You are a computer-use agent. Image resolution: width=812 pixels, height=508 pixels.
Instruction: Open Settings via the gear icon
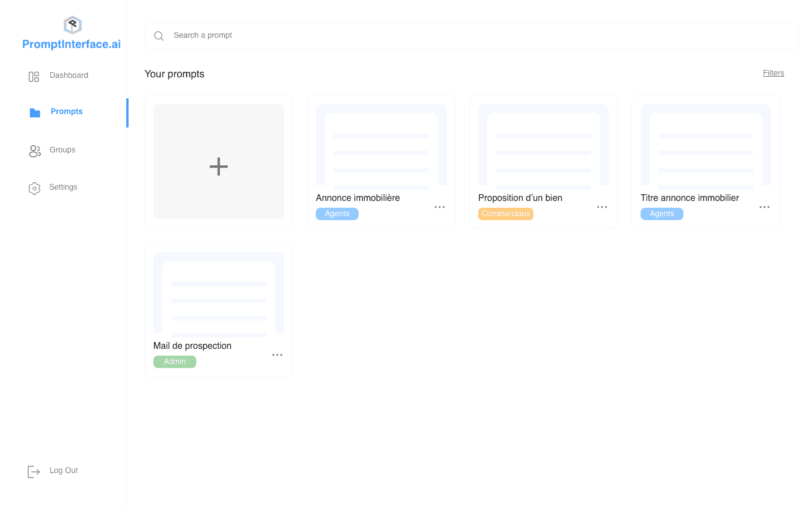(x=34, y=187)
